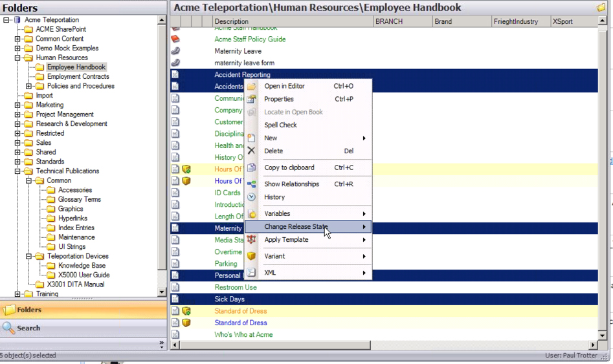Click the folder tree scroll-down arrow
This screenshot has width=613, height=364.
pos(162,292)
